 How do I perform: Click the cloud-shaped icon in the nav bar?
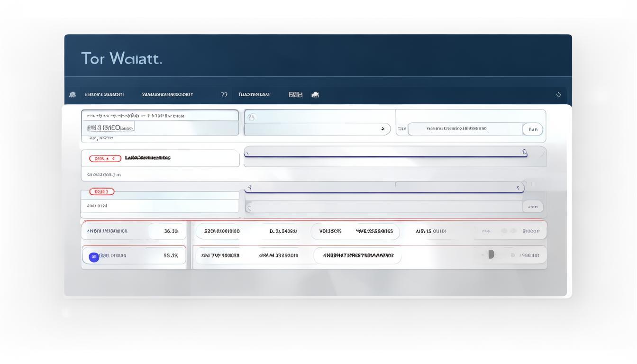(315, 95)
